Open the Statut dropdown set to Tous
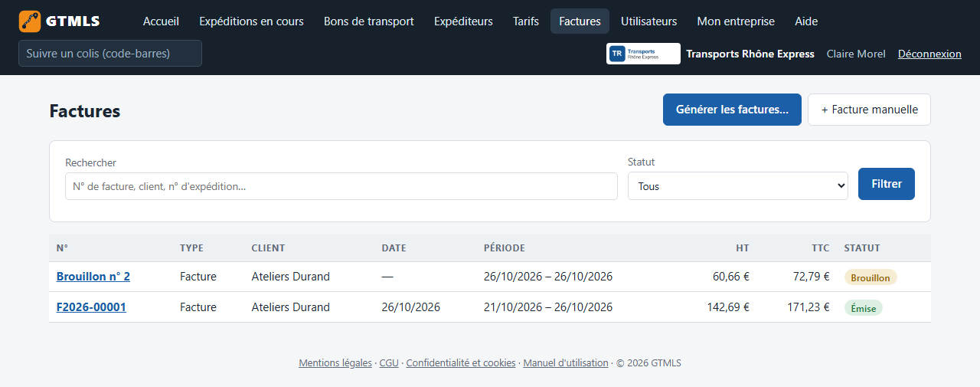The width and height of the screenshot is (980, 387). tap(738, 186)
